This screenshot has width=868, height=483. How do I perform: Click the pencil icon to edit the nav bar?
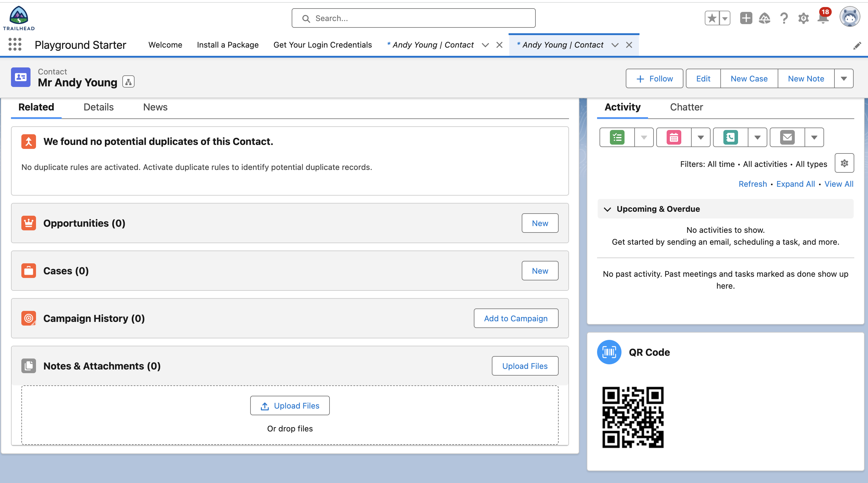click(x=857, y=45)
